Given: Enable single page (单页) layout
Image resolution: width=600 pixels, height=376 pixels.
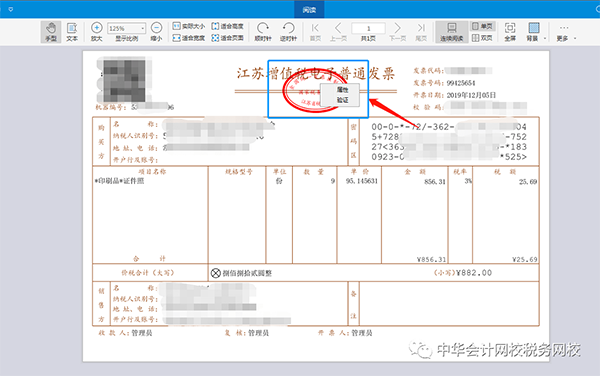Looking at the screenshot, I should tap(482, 26).
